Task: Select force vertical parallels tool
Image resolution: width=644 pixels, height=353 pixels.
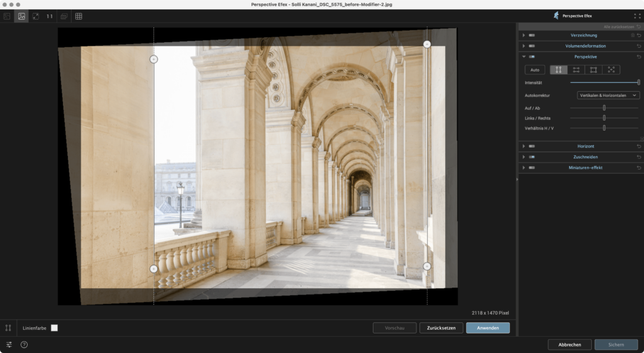Action: coord(558,70)
